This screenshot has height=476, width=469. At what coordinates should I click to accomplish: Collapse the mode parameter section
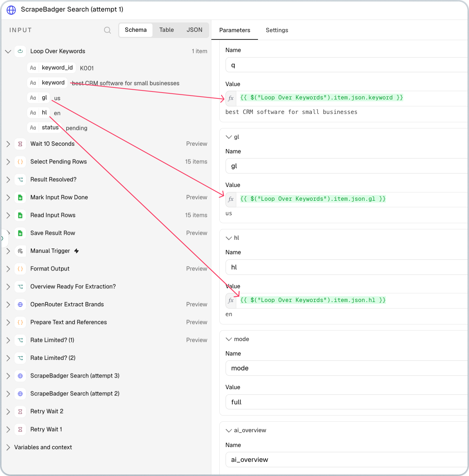pos(228,339)
